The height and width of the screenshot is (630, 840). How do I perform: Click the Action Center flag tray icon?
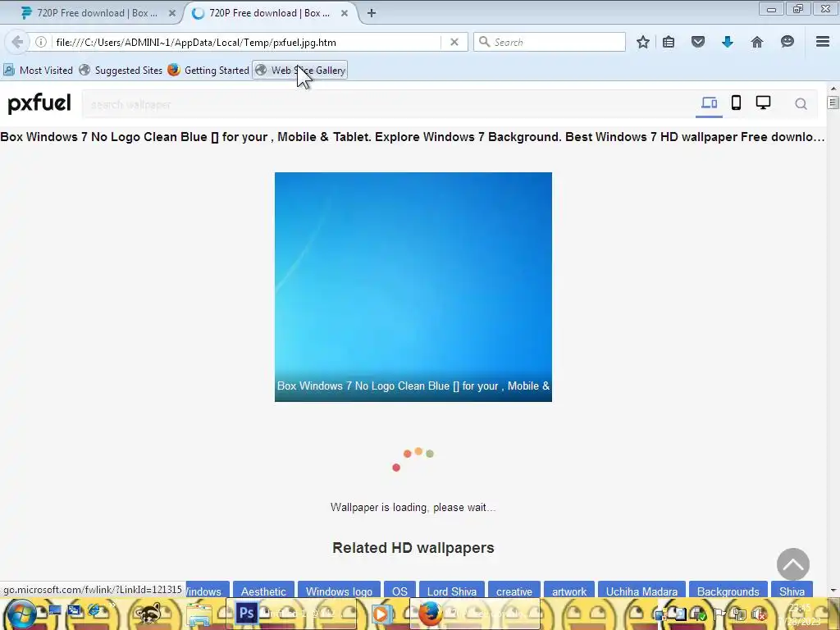pyautogui.click(x=719, y=614)
